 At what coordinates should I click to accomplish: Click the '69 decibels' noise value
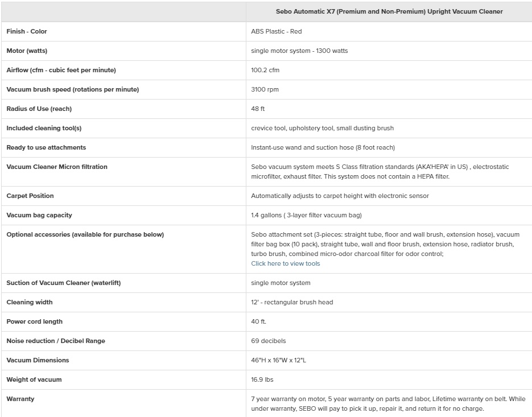click(269, 341)
